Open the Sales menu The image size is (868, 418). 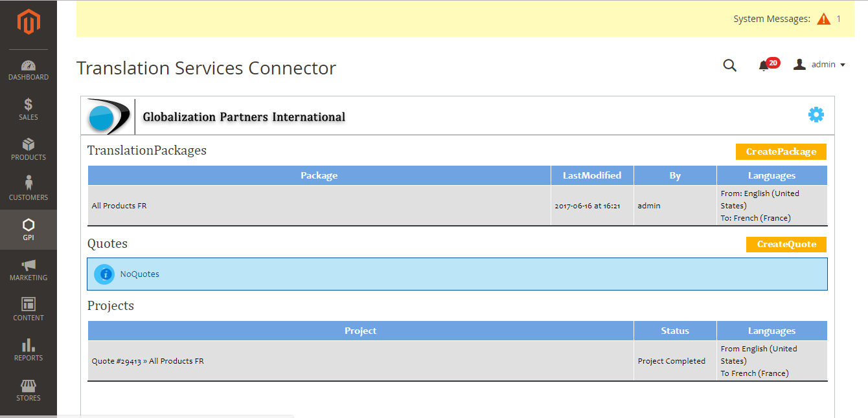(x=29, y=110)
